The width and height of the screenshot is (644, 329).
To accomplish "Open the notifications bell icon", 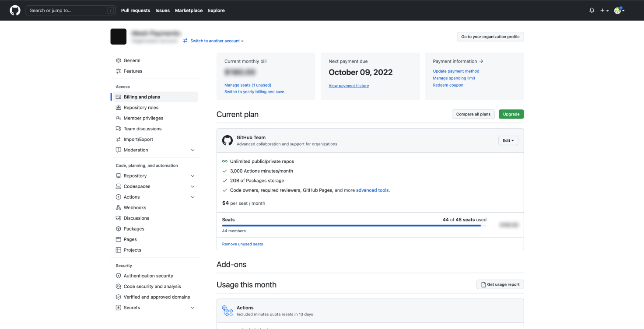I will click(591, 10).
